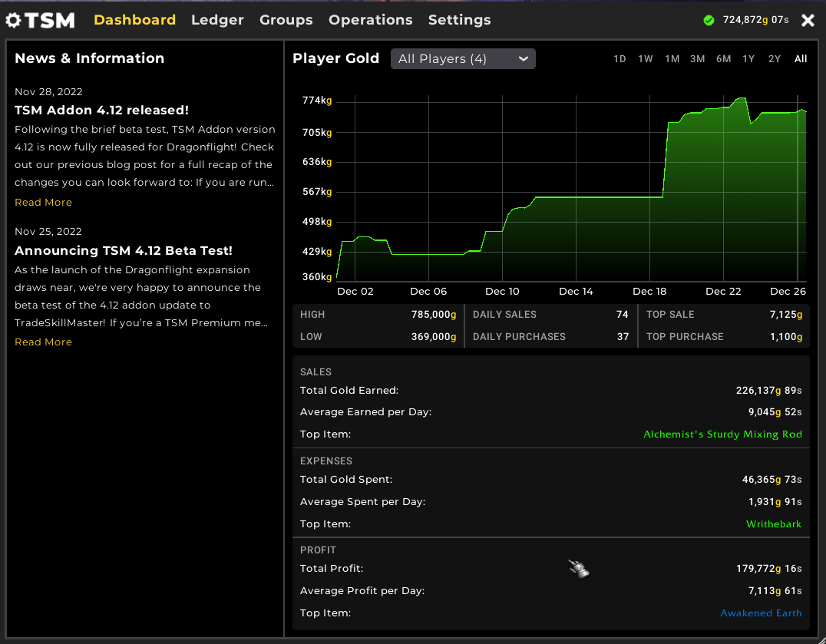The image size is (826, 644).
Task: Click the LOW value '369,000g'
Action: tap(434, 336)
